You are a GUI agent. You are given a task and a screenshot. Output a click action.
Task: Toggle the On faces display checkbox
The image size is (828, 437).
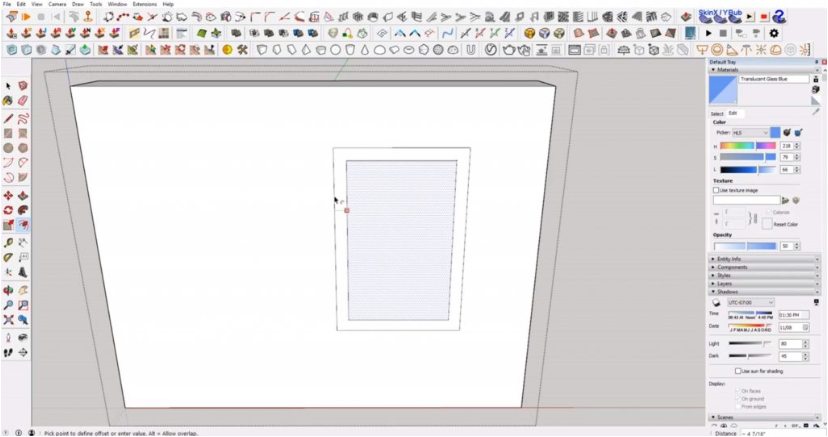[738, 391]
